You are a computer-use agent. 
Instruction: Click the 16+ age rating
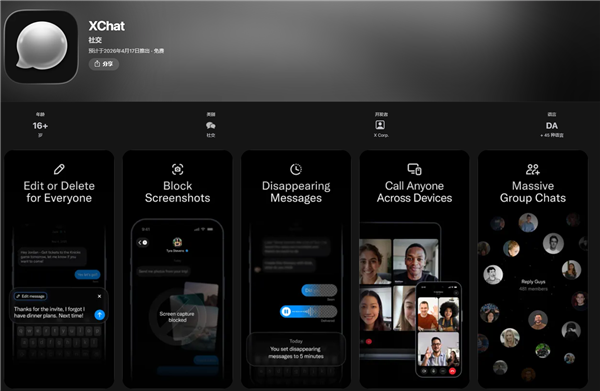tap(40, 125)
